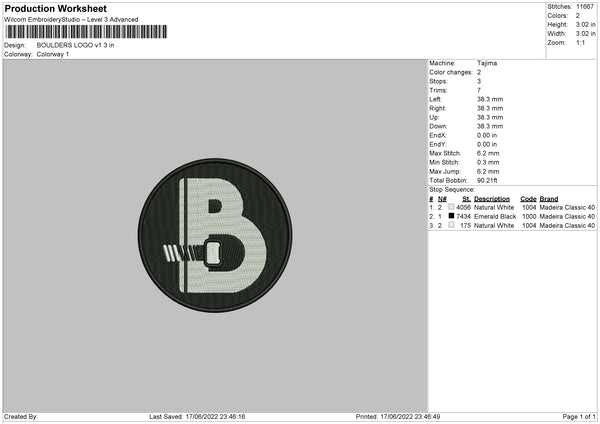Click the 'Colorway 1' value

tap(53, 54)
